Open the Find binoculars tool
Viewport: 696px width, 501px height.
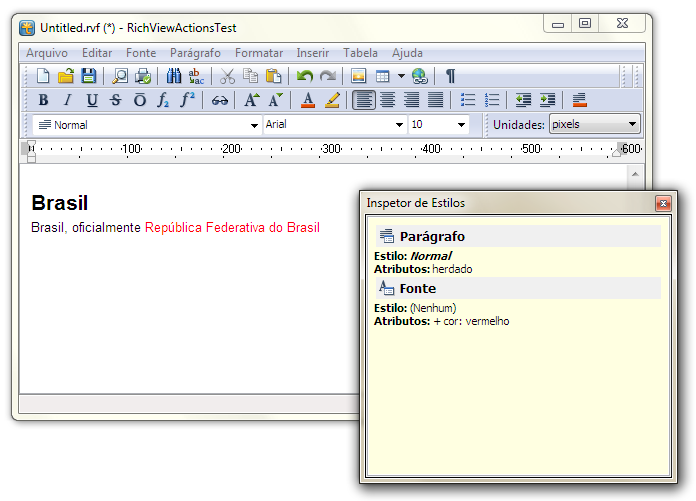174,76
